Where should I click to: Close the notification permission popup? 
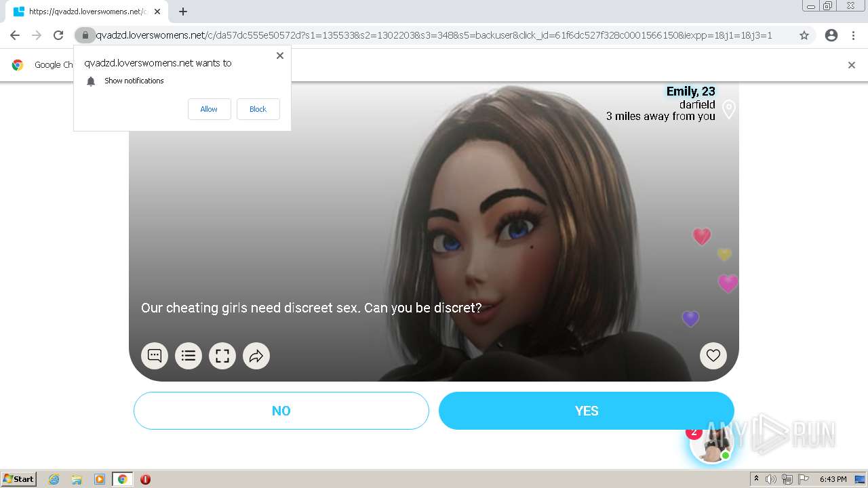click(279, 56)
